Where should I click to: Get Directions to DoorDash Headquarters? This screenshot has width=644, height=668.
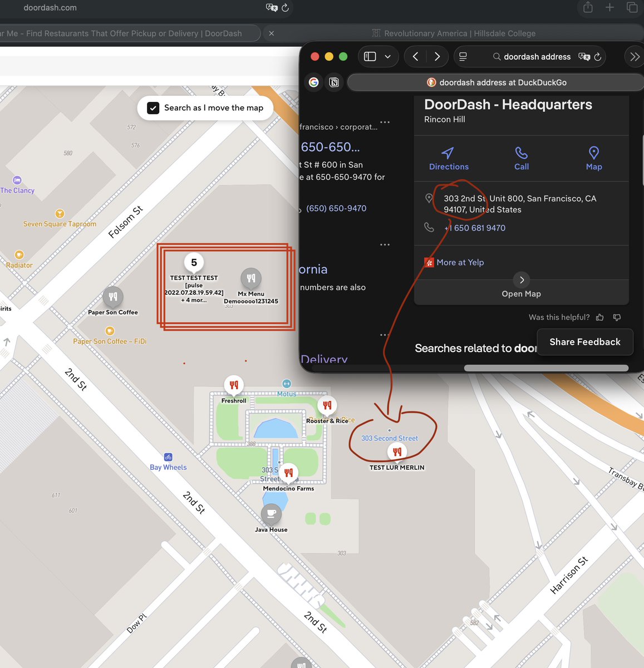pos(449,159)
